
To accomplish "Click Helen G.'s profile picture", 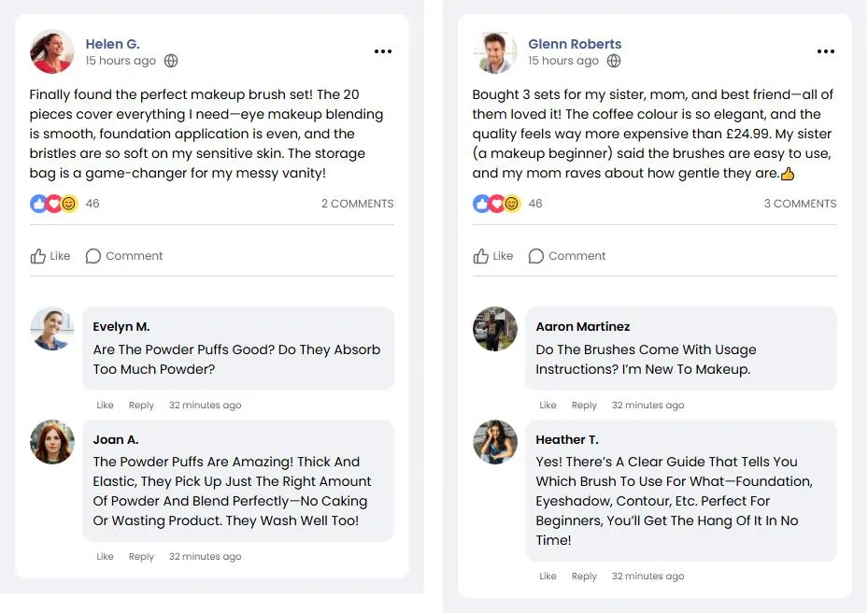I will pyautogui.click(x=52, y=51).
